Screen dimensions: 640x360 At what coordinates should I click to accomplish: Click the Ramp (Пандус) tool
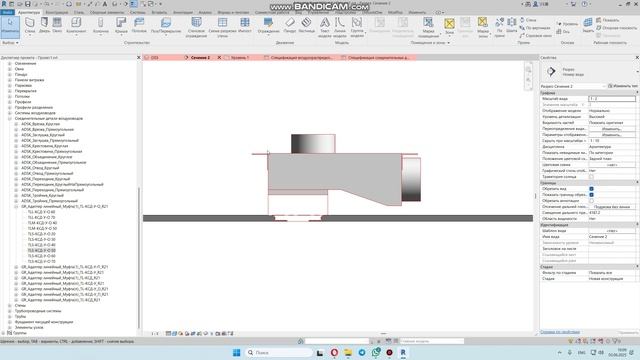click(290, 25)
